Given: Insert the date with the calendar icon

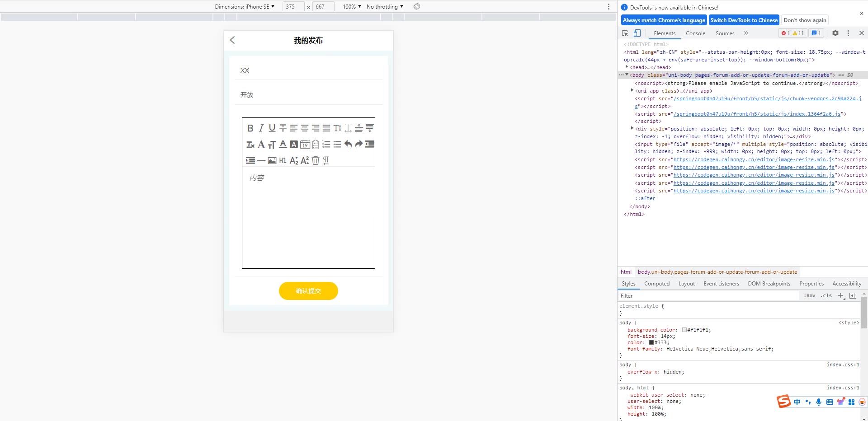Looking at the screenshot, I should click(x=305, y=145).
